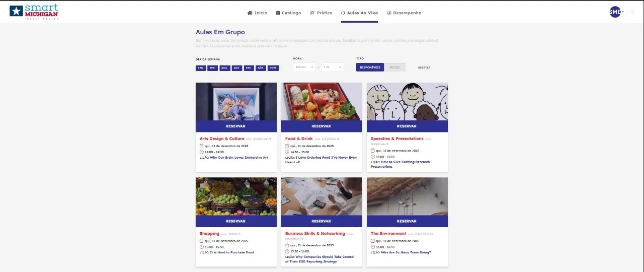This screenshot has height=272, width=644.
Task: Click the headset icon beside Aulas Ao Vivo
Action: (x=343, y=13)
